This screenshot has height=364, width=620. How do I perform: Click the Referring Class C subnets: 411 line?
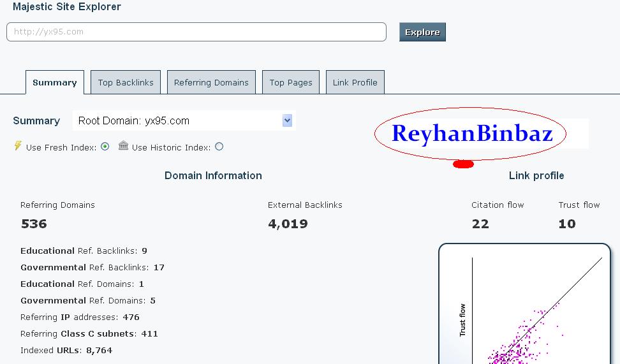coord(89,333)
